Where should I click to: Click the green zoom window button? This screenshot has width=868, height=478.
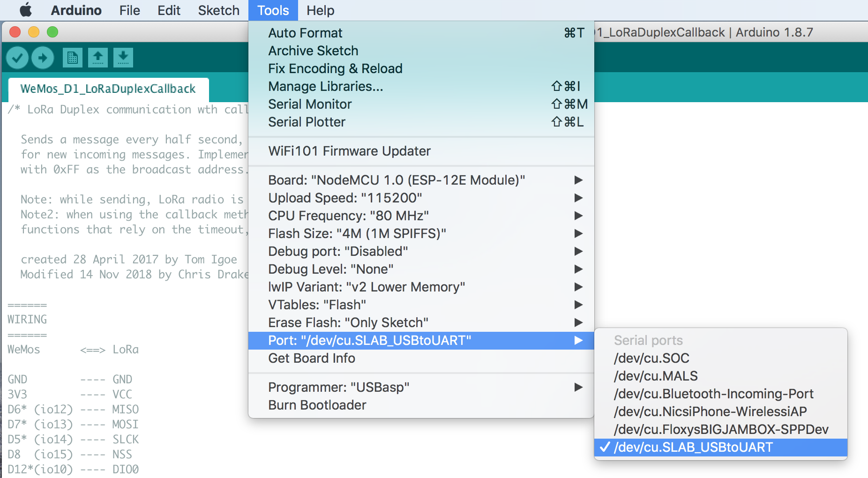(52, 32)
